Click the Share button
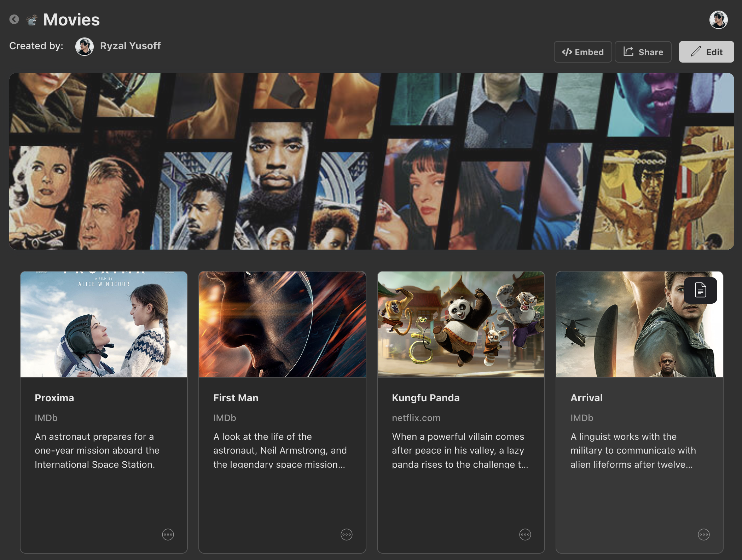 [643, 52]
